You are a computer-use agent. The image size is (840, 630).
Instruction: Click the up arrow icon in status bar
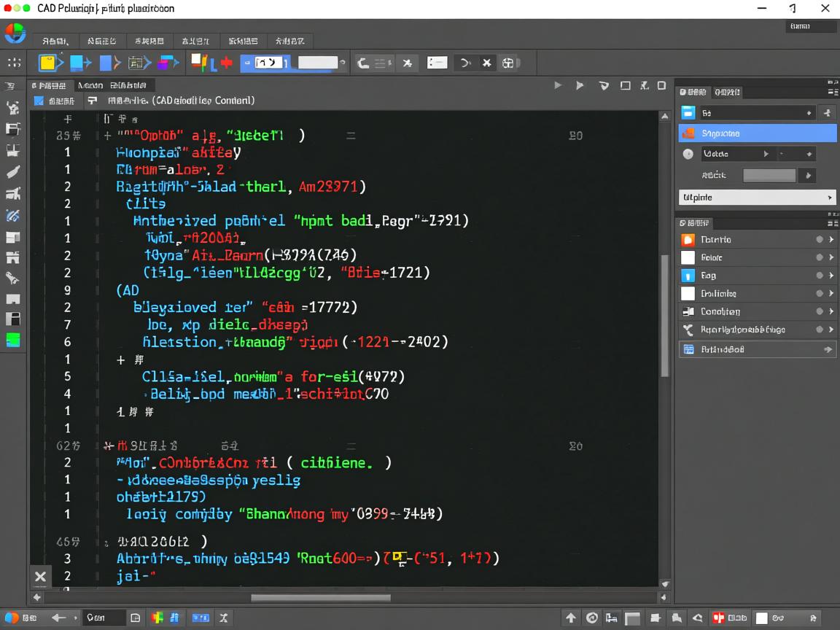(x=571, y=618)
